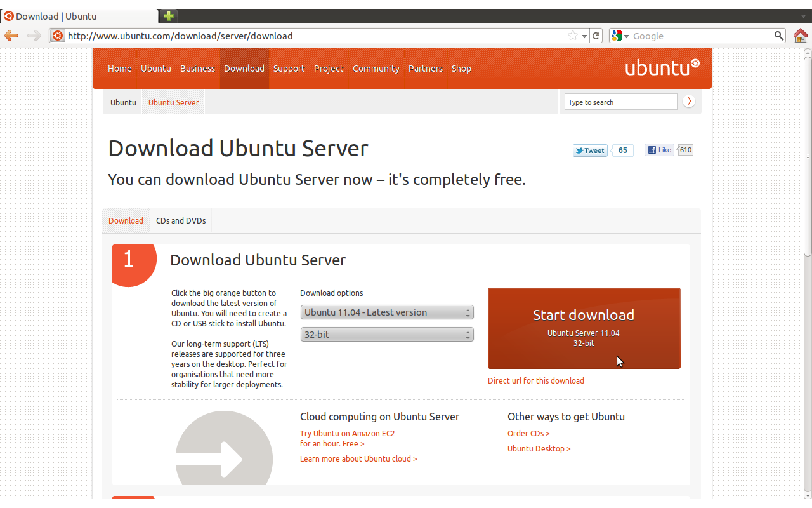Viewport: 812px width, 508px height.
Task: Open the list-all-tabs arrow in tab bar
Action: pyautogui.click(x=803, y=17)
